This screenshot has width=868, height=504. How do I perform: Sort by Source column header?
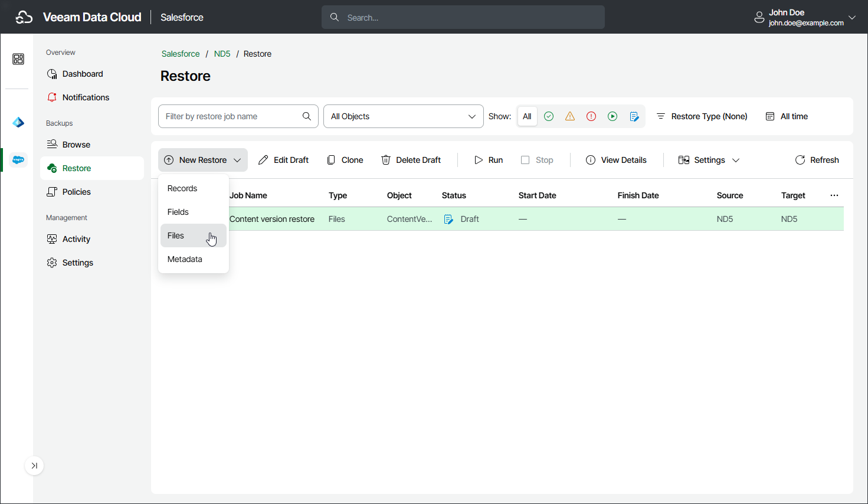click(729, 195)
